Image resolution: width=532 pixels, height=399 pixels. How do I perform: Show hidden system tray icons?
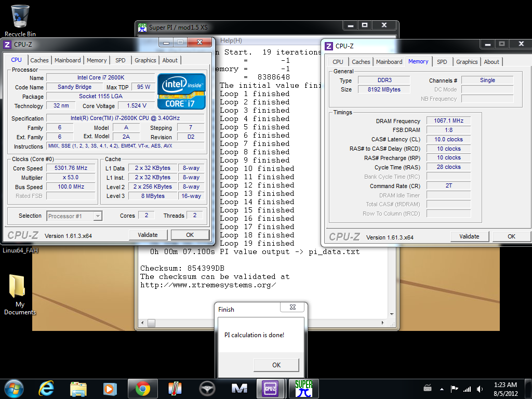(442, 389)
